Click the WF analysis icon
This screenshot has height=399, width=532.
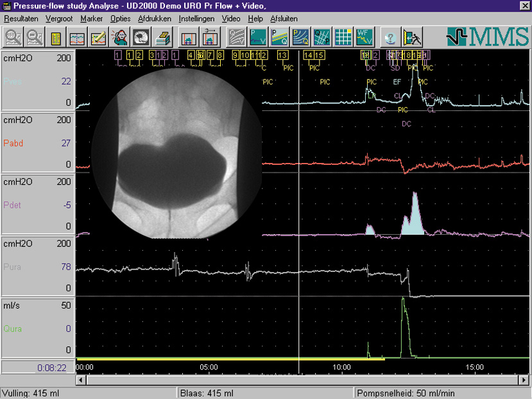[x=365, y=37]
